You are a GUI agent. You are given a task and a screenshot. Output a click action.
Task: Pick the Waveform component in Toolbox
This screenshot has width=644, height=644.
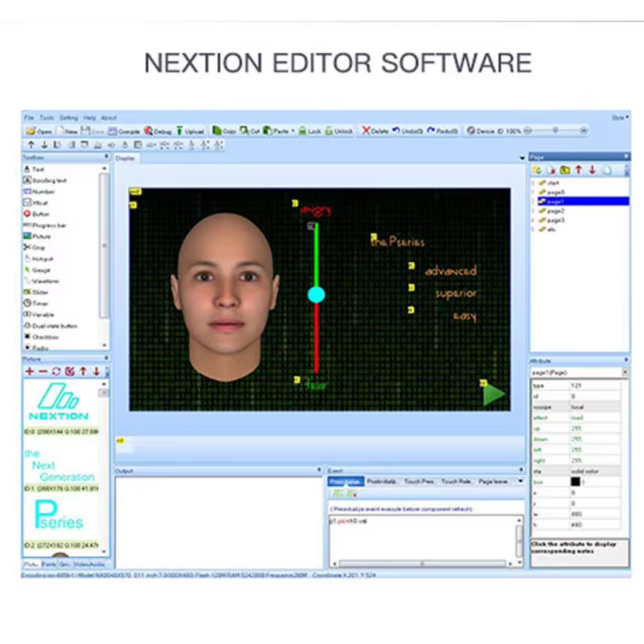click(44, 281)
